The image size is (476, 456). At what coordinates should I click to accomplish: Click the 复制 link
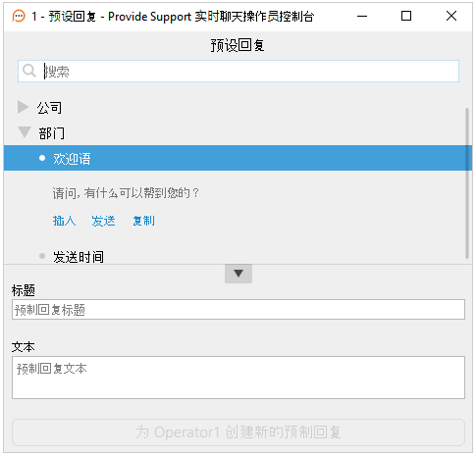tap(143, 221)
